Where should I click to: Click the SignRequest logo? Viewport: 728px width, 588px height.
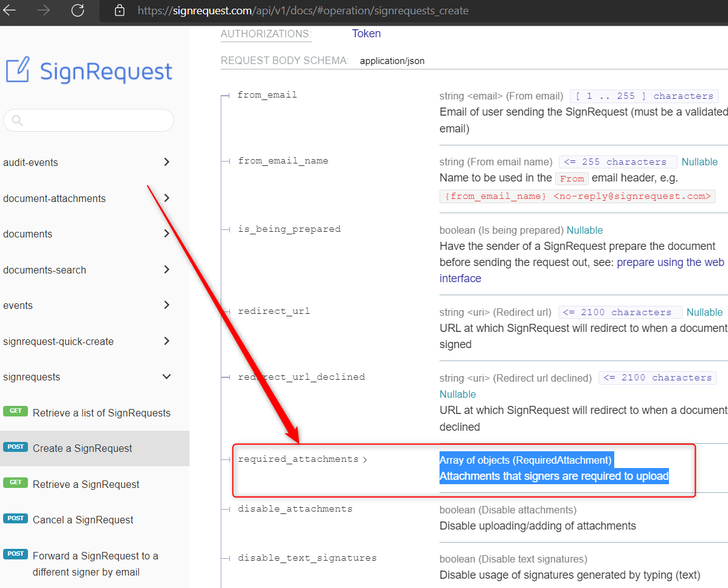pos(89,70)
